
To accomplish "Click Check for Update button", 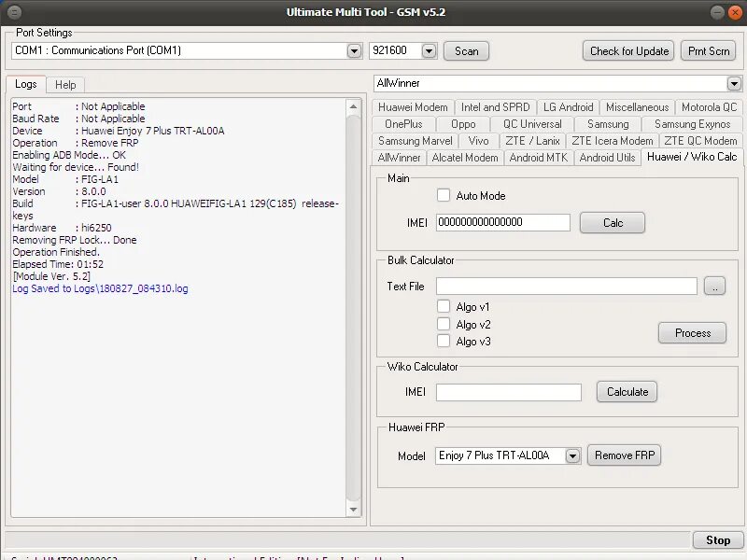I will tap(628, 51).
